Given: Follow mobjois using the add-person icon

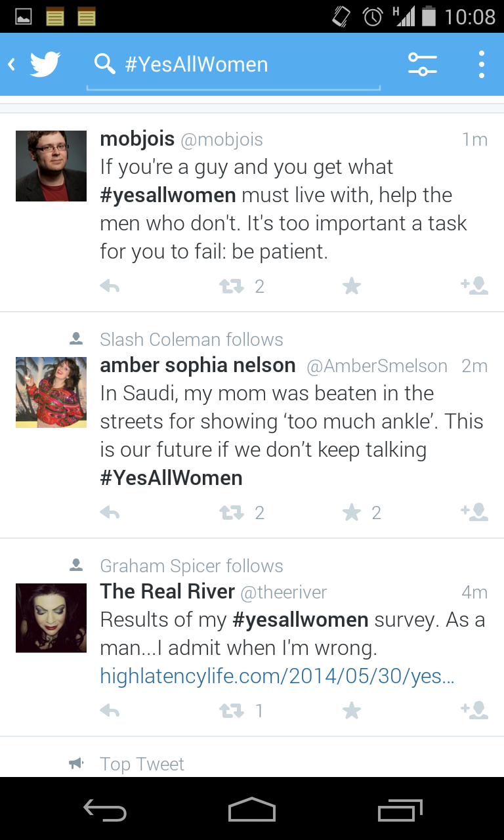Looking at the screenshot, I should coord(474,286).
